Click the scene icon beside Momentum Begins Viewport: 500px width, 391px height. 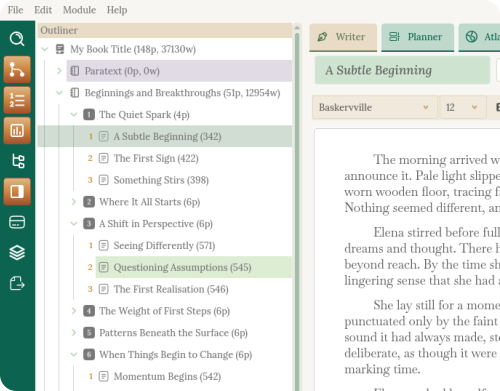click(104, 376)
